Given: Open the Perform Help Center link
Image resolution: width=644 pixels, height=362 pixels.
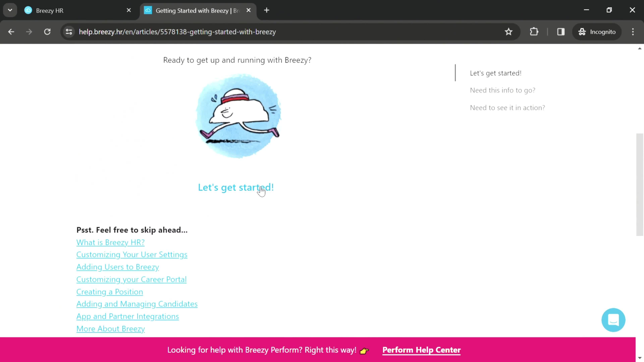Looking at the screenshot, I should point(421,350).
